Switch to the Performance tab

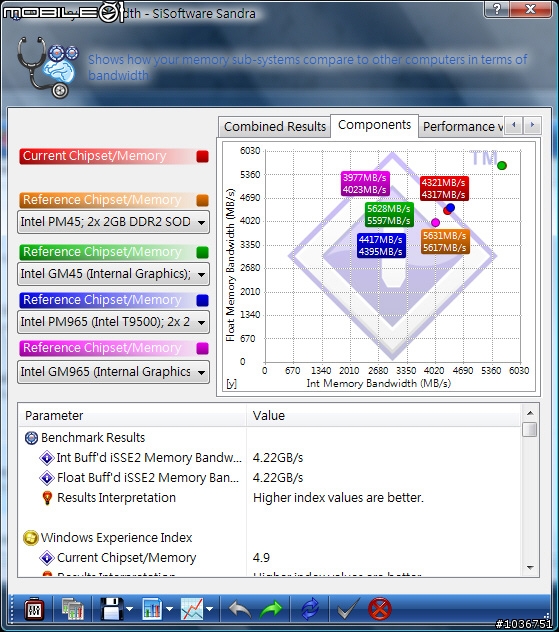coord(462,127)
